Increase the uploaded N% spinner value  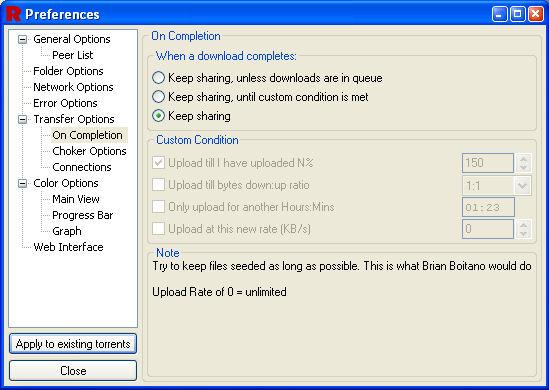(523, 159)
